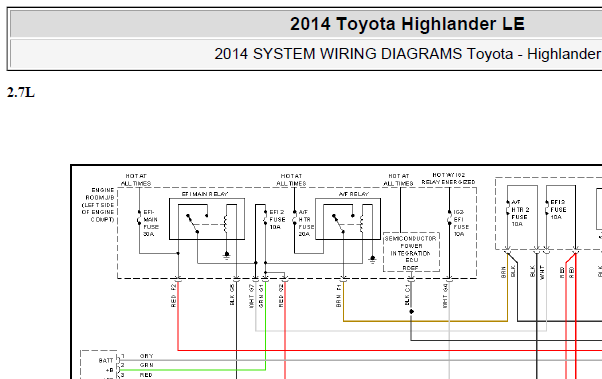Click the "WHT G7" wire label
This screenshot has height=379, width=602.
click(x=252, y=296)
